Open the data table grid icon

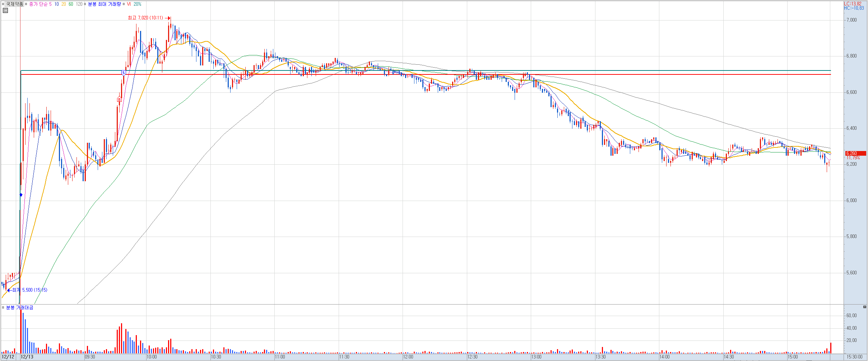coord(5,10)
